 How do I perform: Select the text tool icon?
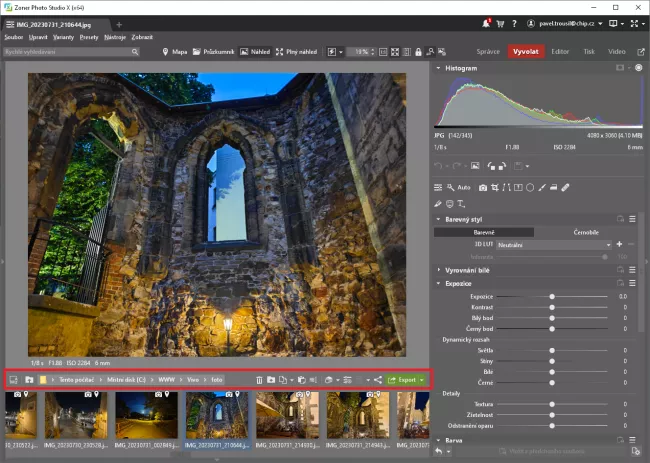[460, 203]
